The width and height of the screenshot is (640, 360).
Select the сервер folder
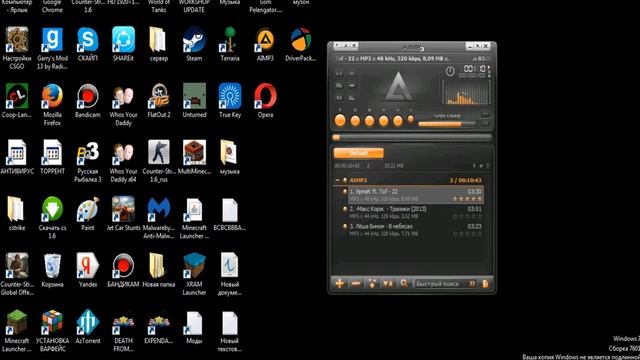coord(158,44)
